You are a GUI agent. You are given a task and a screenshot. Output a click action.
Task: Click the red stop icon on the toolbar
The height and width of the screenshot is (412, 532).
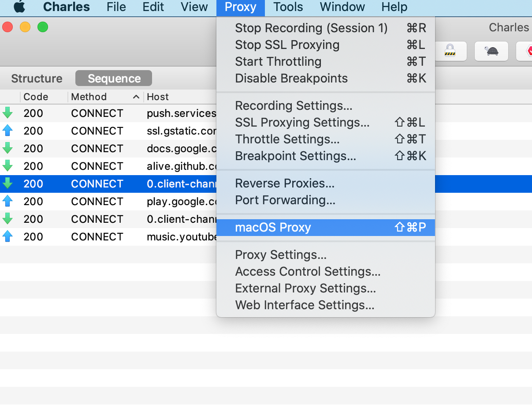pyautogui.click(x=527, y=51)
